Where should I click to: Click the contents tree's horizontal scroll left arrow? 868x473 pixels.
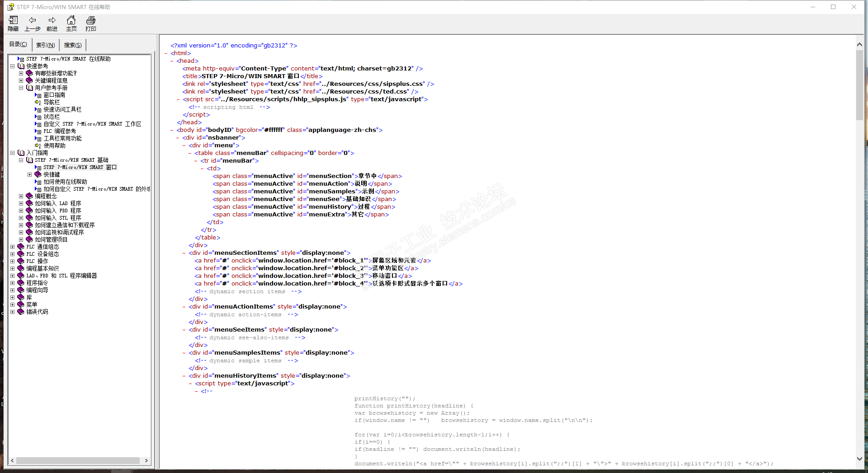(x=12, y=461)
